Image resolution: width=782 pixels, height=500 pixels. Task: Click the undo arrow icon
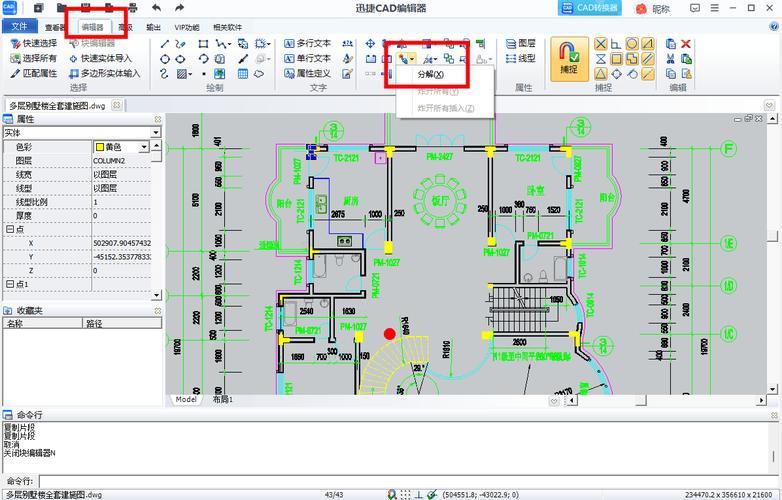157,7
